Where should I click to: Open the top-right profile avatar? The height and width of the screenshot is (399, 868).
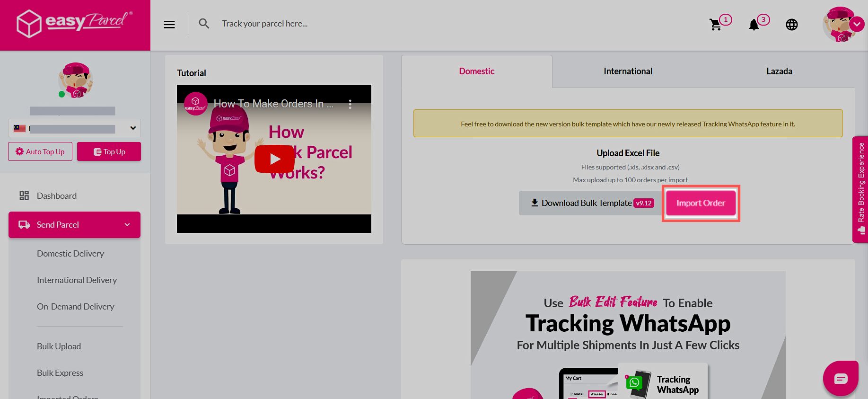pyautogui.click(x=840, y=25)
